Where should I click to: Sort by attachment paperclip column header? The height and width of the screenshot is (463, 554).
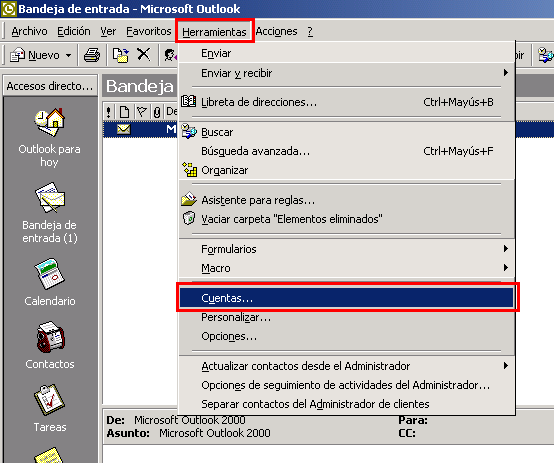point(157,112)
